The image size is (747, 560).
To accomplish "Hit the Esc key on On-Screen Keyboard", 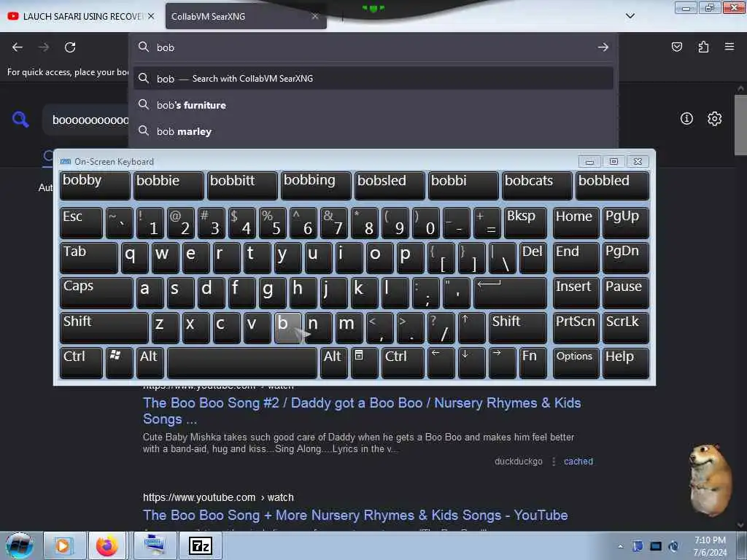I will [x=81, y=222].
